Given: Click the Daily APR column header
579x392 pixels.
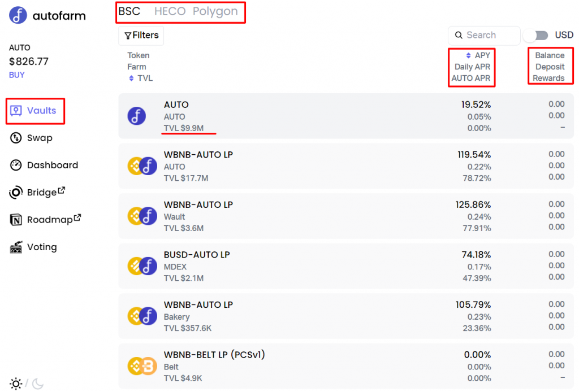Looking at the screenshot, I should 472,67.
